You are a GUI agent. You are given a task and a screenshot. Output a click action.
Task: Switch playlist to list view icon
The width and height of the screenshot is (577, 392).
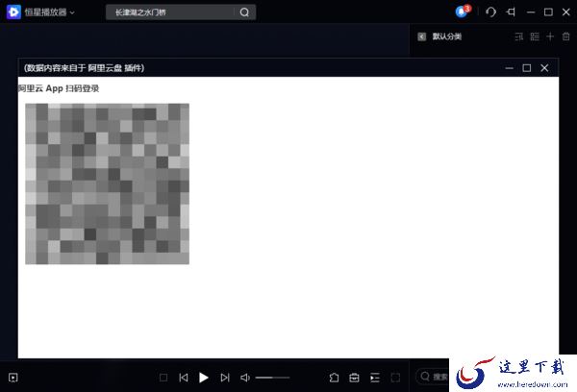(x=535, y=37)
